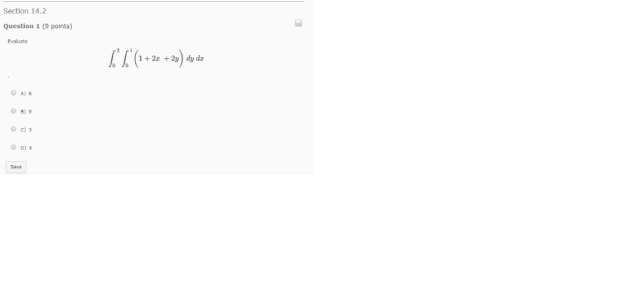Click the word Evaluate
Screen dimensions: 644x297
click(x=18, y=41)
